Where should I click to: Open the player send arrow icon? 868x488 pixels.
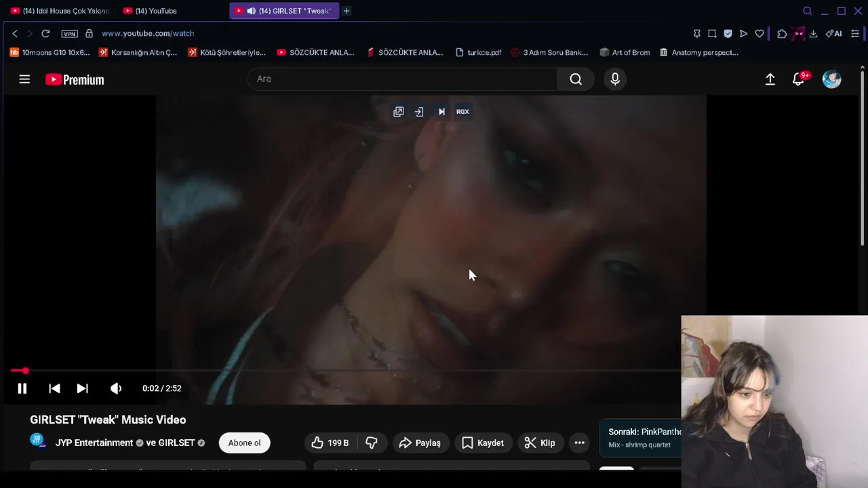tap(743, 33)
